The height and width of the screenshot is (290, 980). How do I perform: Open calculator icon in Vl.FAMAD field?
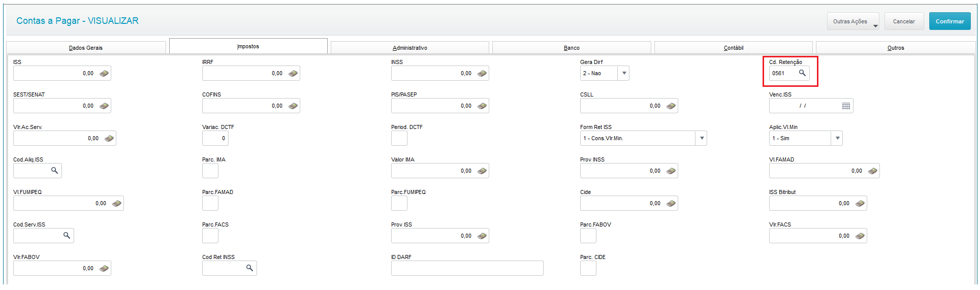tap(872, 171)
